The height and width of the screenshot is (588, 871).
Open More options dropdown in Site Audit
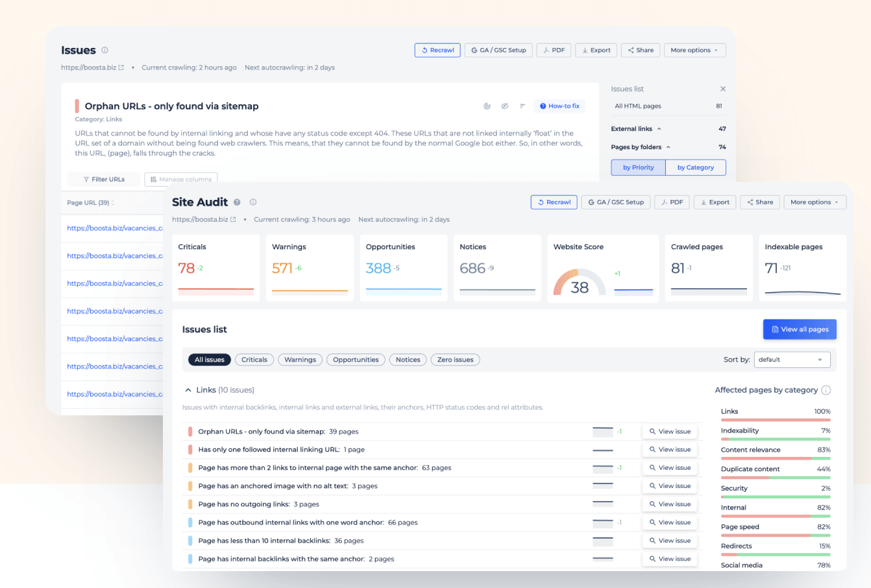click(815, 202)
